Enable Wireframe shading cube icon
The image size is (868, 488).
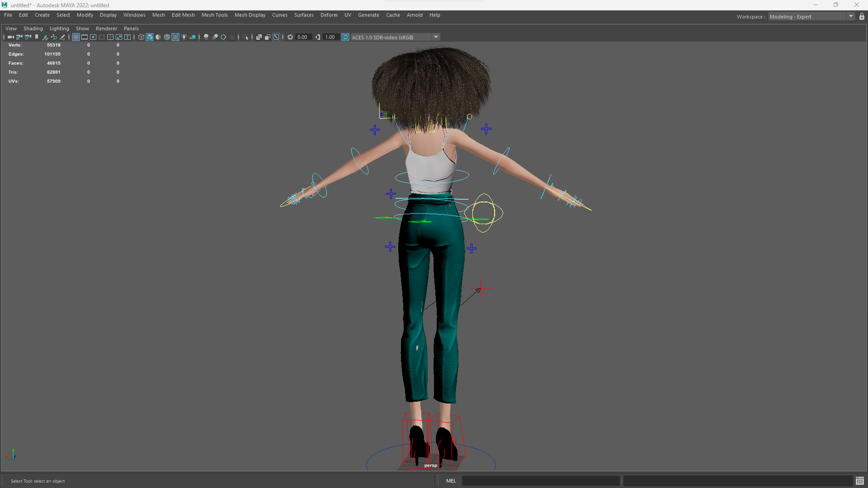click(x=141, y=37)
